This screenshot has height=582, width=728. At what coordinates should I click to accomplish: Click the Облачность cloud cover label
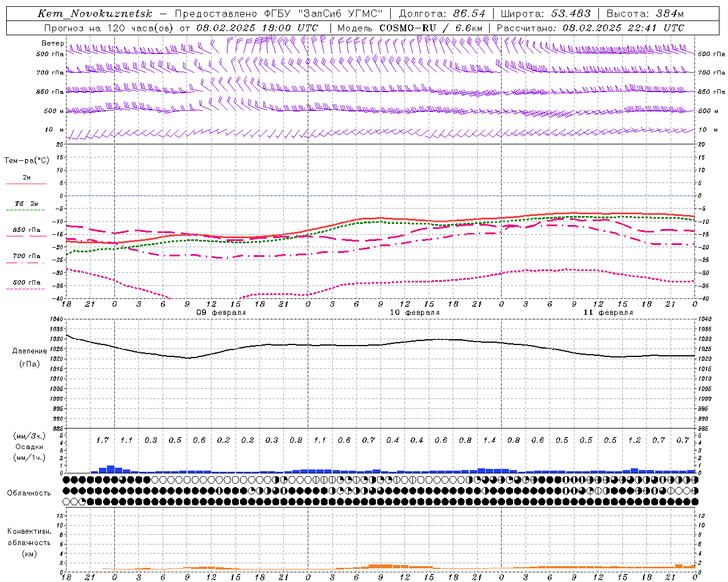pyautogui.click(x=29, y=493)
